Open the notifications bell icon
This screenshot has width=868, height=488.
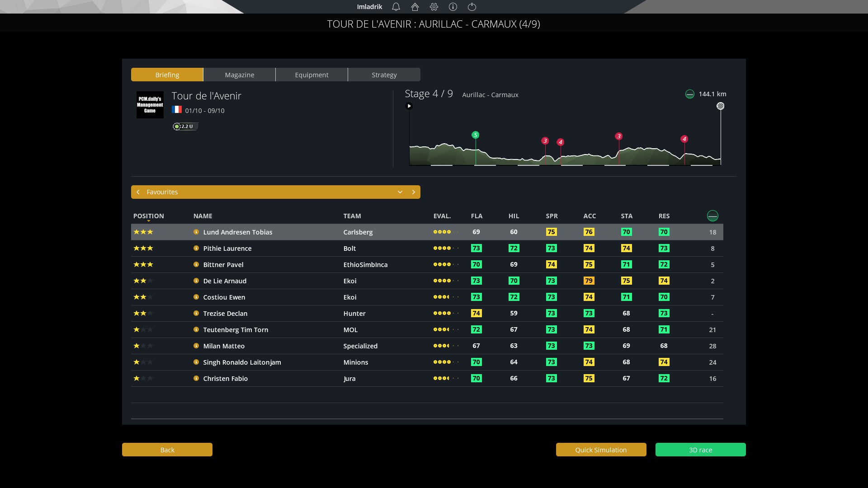pos(396,7)
